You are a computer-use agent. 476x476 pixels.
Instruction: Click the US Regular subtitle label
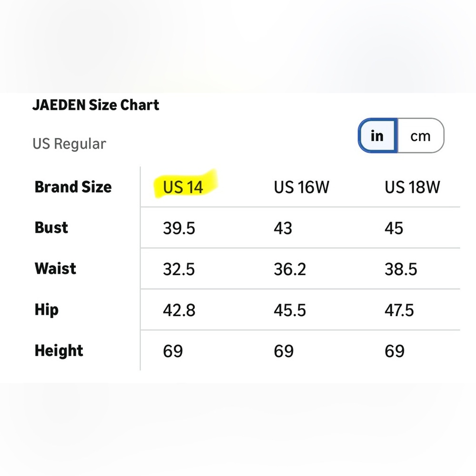pos(69,144)
